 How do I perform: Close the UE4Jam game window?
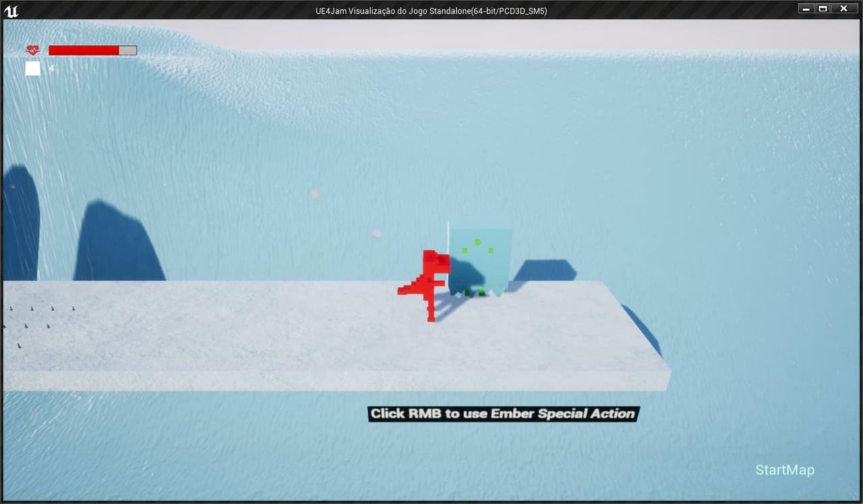843,8
